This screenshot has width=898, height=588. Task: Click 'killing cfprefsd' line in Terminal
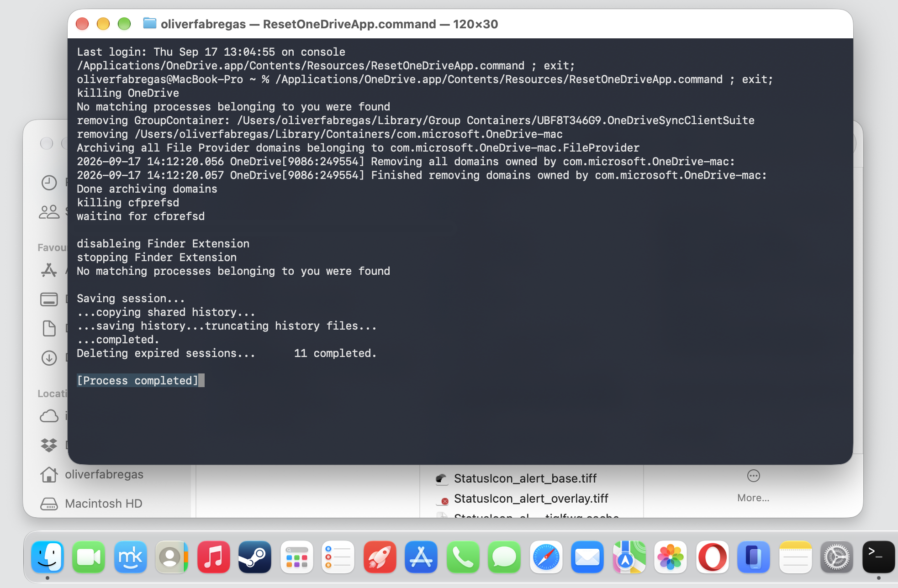click(128, 202)
